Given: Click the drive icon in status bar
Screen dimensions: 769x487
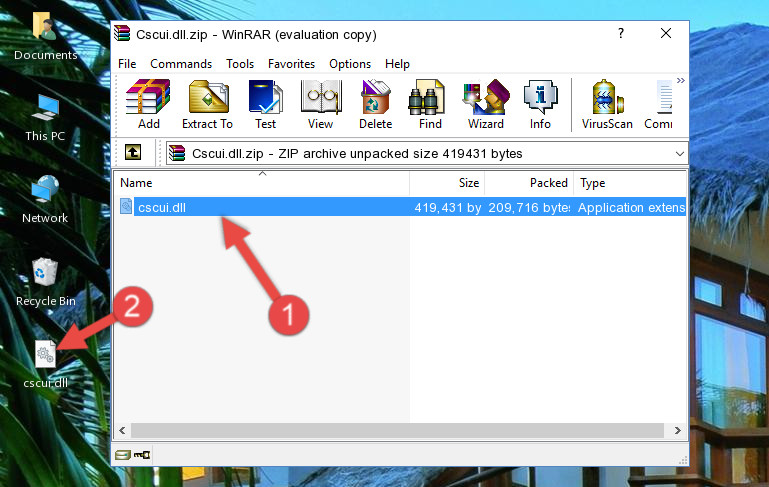Looking at the screenshot, I should [123, 455].
